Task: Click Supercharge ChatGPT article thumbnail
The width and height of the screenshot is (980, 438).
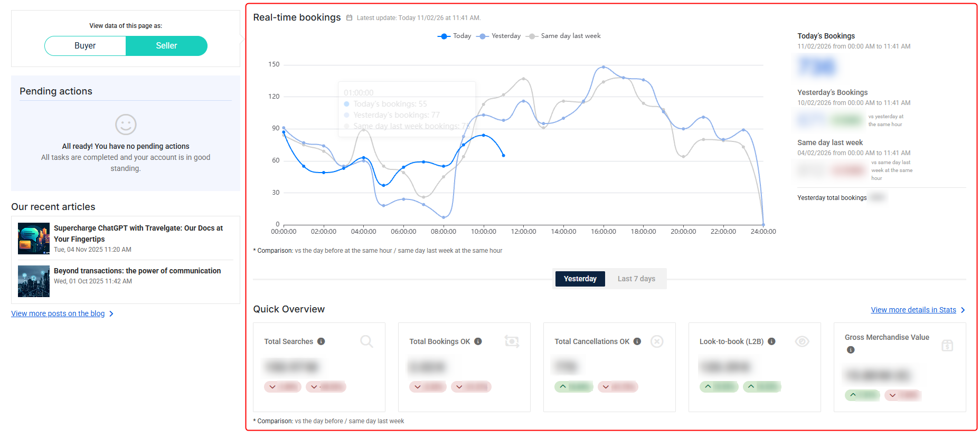Action: pos(34,239)
